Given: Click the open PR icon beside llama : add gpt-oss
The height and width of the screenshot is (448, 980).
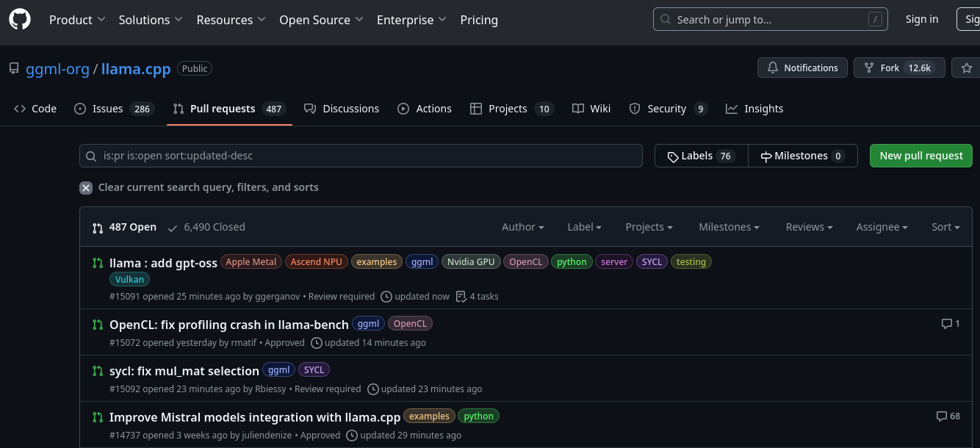Looking at the screenshot, I should [98, 263].
